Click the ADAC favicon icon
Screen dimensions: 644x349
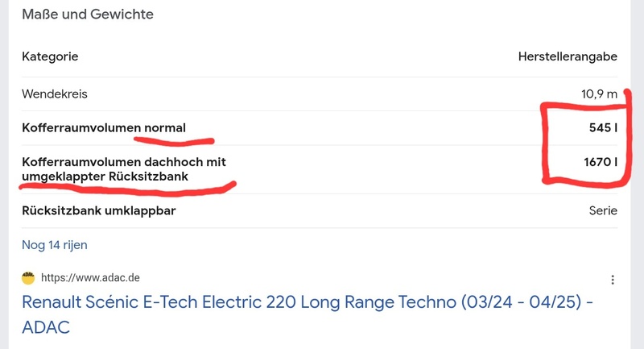[x=29, y=277]
